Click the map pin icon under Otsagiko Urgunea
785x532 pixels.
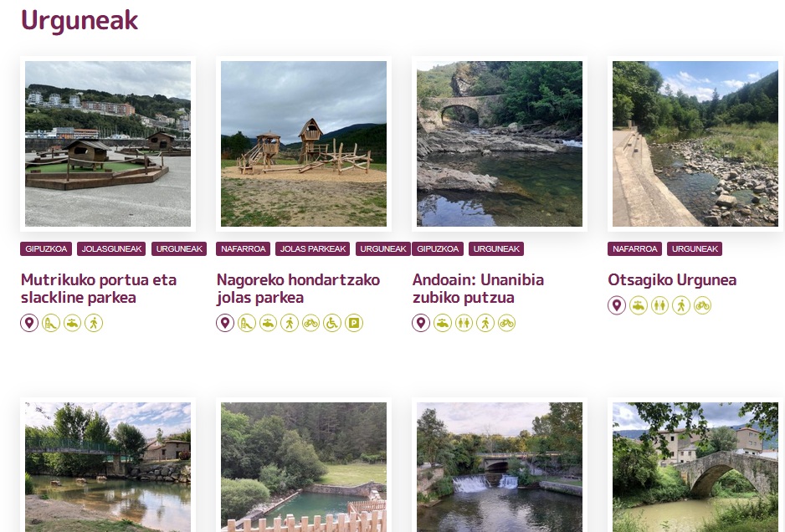click(x=617, y=305)
